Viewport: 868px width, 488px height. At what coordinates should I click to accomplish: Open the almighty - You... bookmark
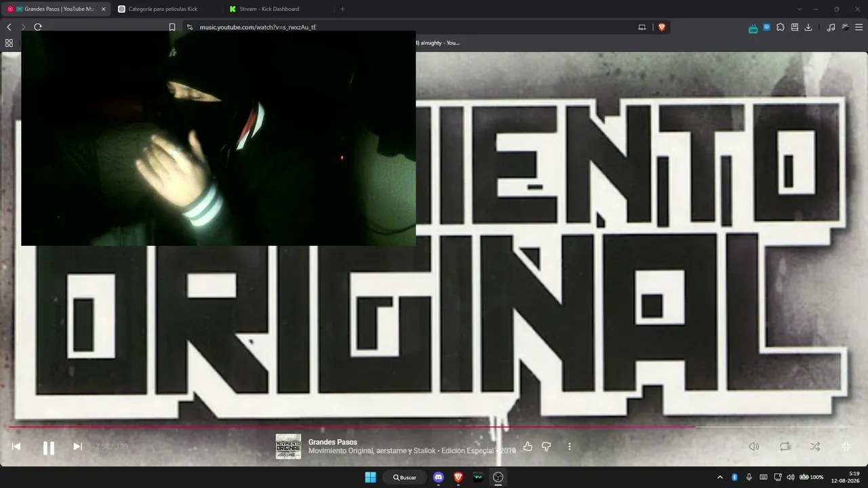[x=437, y=43]
